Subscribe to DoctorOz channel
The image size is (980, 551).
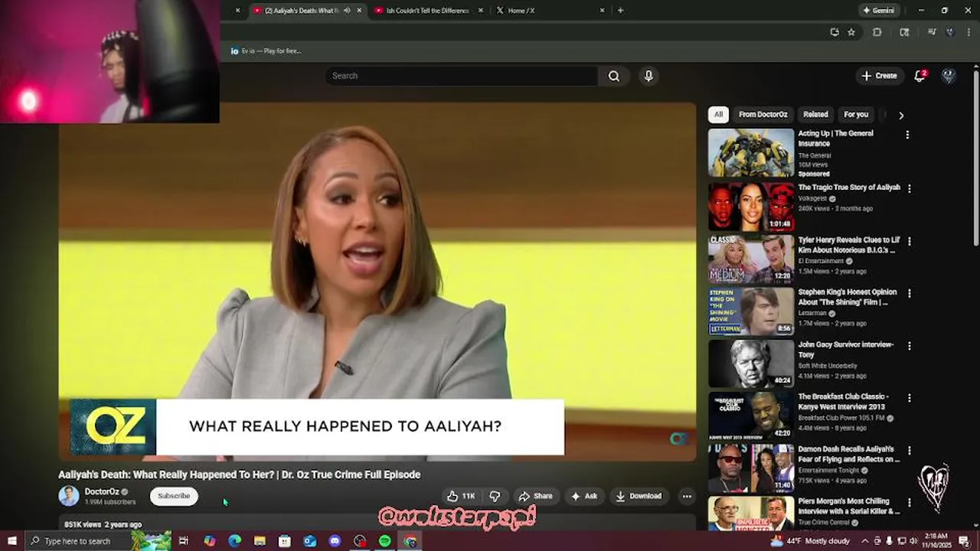pos(174,496)
